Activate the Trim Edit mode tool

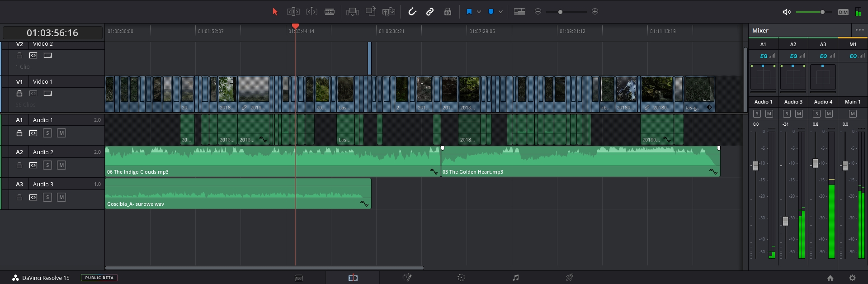(293, 12)
